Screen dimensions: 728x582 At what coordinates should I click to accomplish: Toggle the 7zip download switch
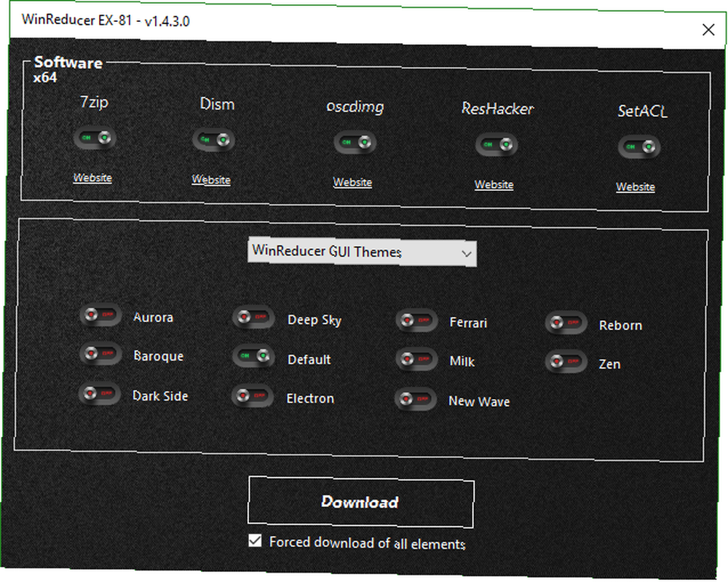click(94, 138)
